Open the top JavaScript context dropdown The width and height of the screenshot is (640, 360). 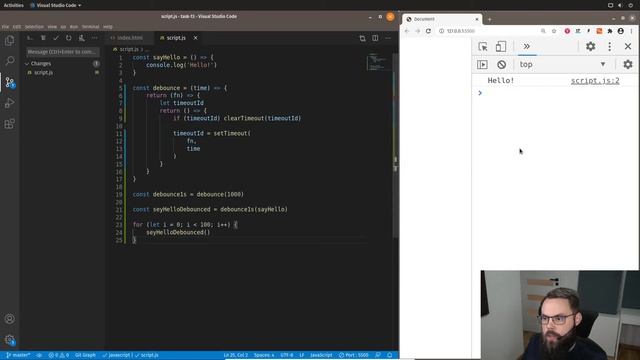[562, 64]
